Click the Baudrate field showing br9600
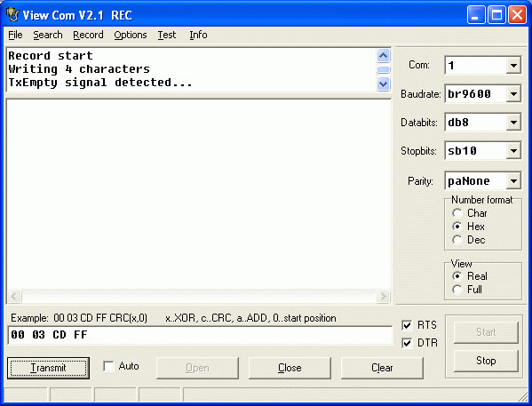 476,93
